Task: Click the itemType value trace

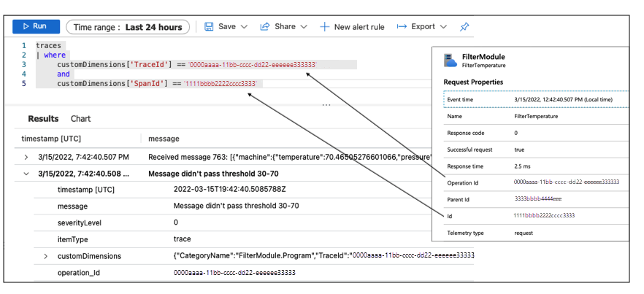Action: click(182, 239)
